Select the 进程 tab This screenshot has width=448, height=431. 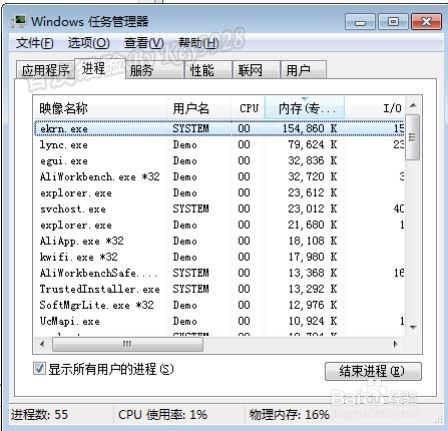click(x=99, y=68)
